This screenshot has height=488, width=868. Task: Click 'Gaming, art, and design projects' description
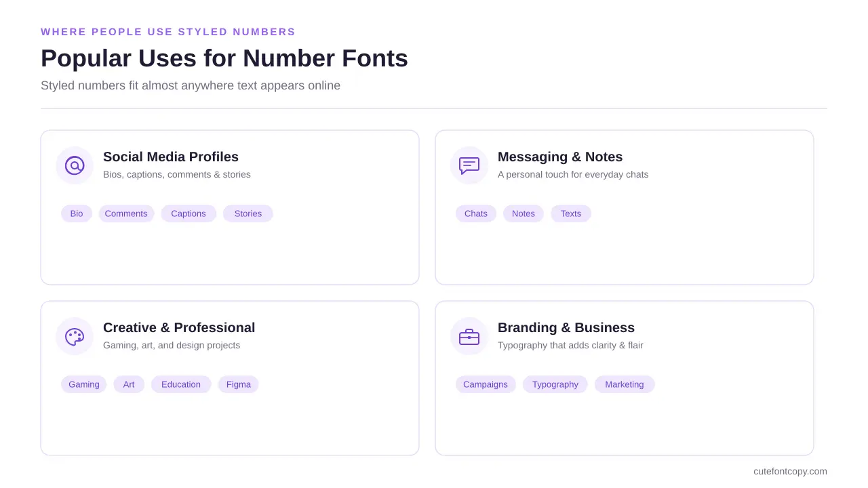172,346
